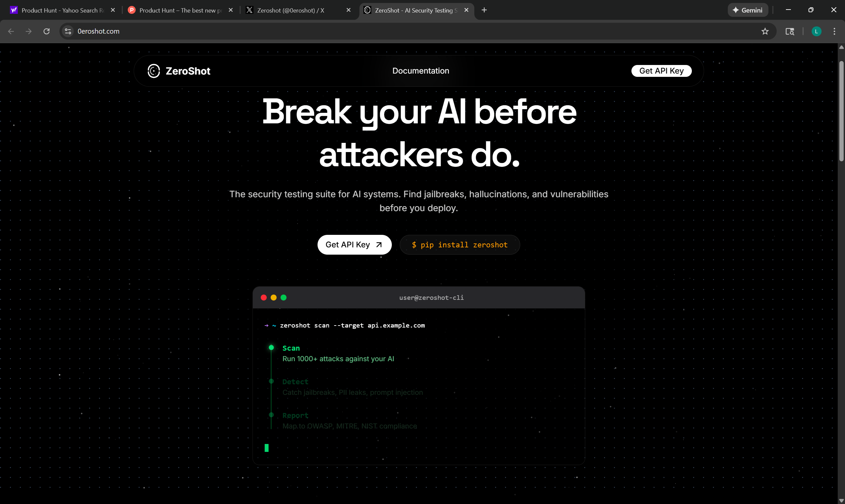Image resolution: width=845 pixels, height=504 pixels.
Task: Bookmark this page with the star icon
Action: coord(765,31)
